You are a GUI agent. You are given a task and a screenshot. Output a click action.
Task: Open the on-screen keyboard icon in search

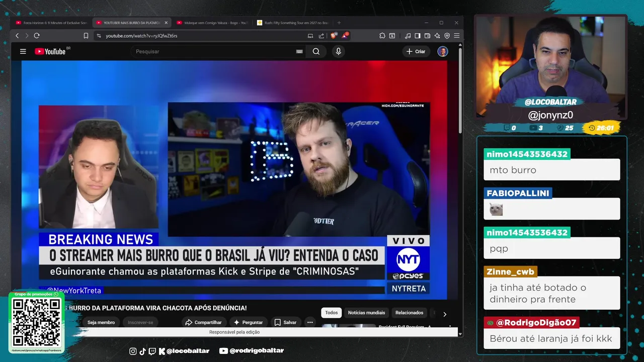(299, 51)
